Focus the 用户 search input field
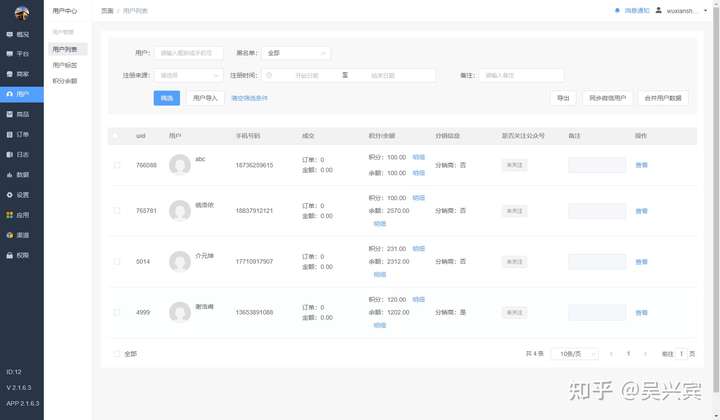Viewport: 720px width, 420px height. tap(188, 53)
